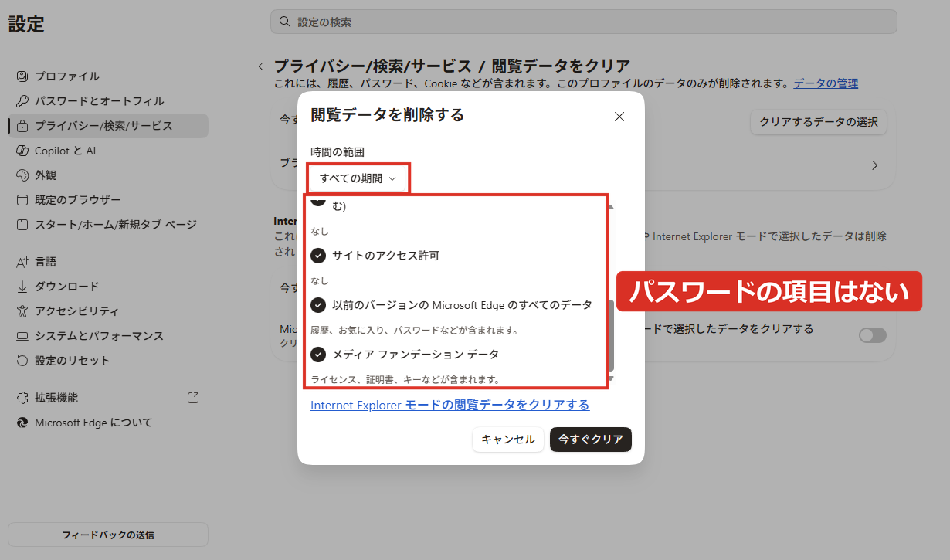Expand the row with right chevron
The width and height of the screenshot is (950, 560).
[x=875, y=165]
